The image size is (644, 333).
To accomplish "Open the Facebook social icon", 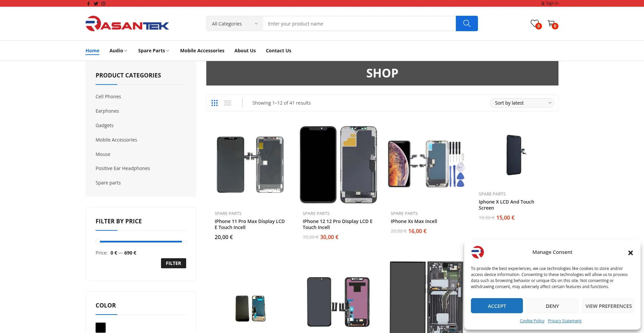I will 89,4.
